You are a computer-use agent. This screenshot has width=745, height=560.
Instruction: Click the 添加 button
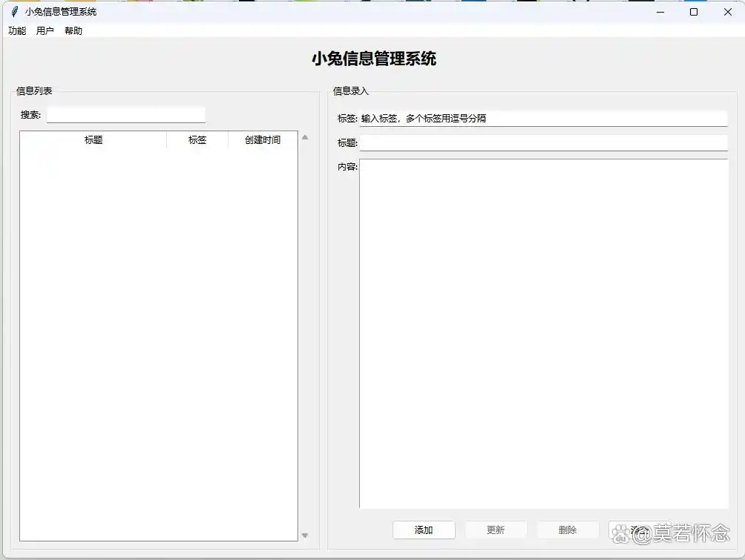(x=424, y=530)
